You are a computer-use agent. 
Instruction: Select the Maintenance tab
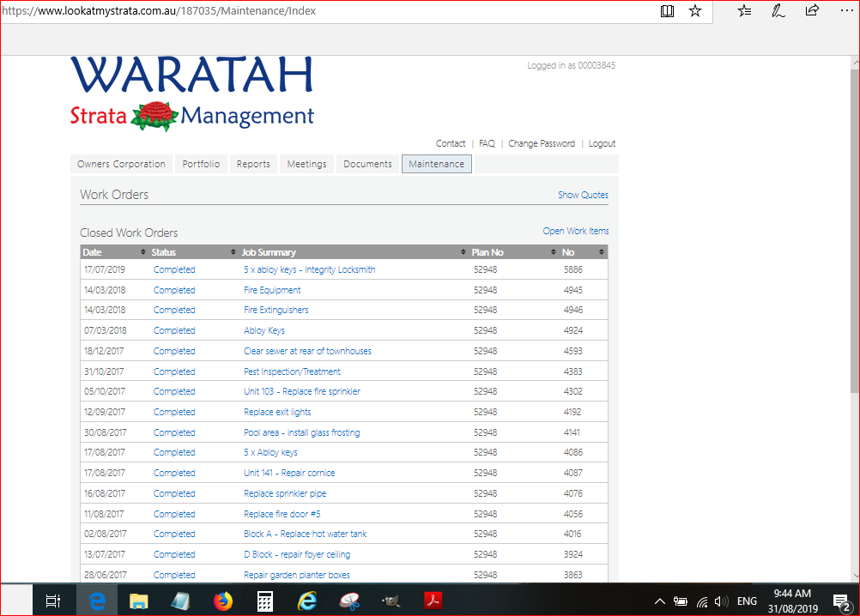coord(437,164)
